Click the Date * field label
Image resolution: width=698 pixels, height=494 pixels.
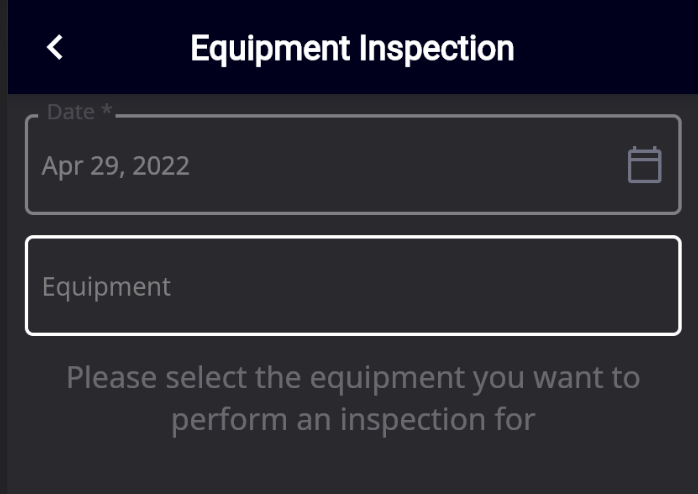click(x=79, y=112)
